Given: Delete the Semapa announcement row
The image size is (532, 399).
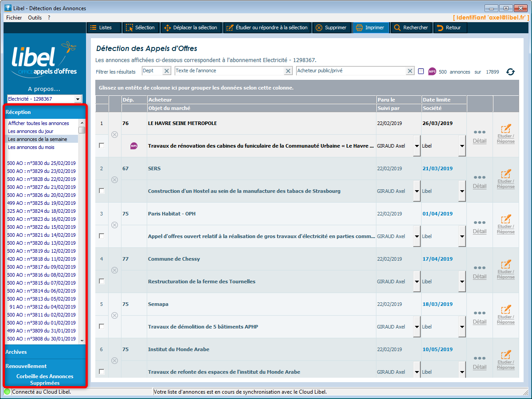Looking at the screenshot, I should click(x=114, y=315).
